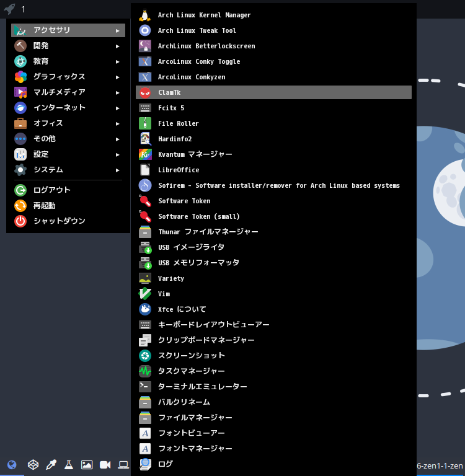Open the 設定 menu category
This screenshot has height=476, width=465.
42,154
